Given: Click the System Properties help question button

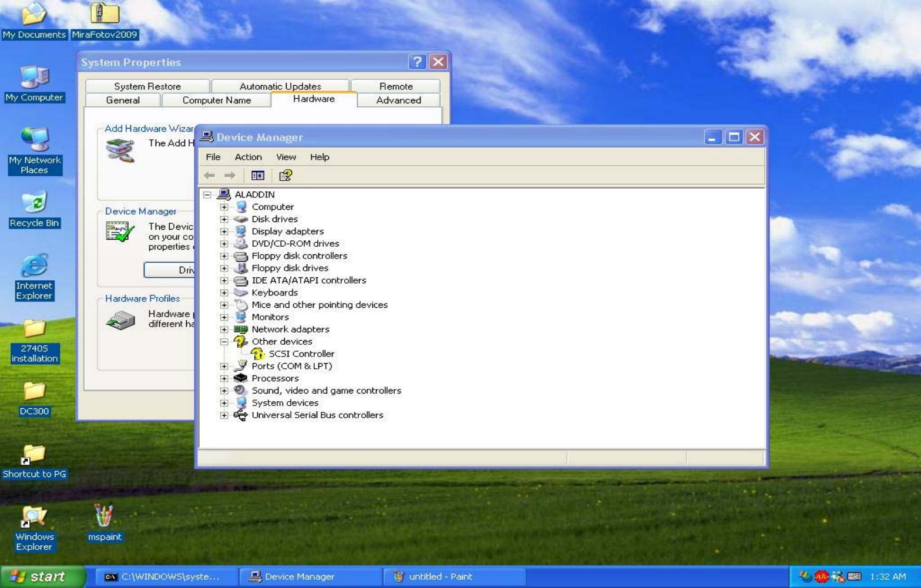Looking at the screenshot, I should click(417, 62).
